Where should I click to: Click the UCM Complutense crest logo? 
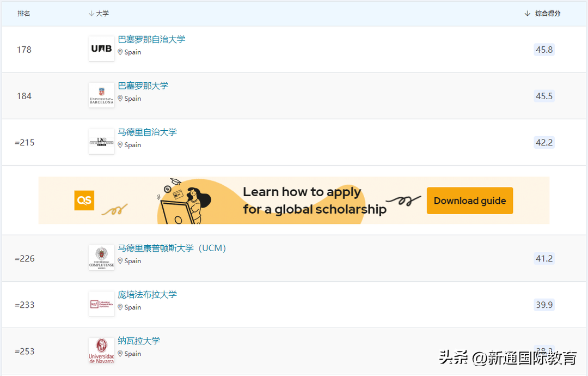pos(101,257)
